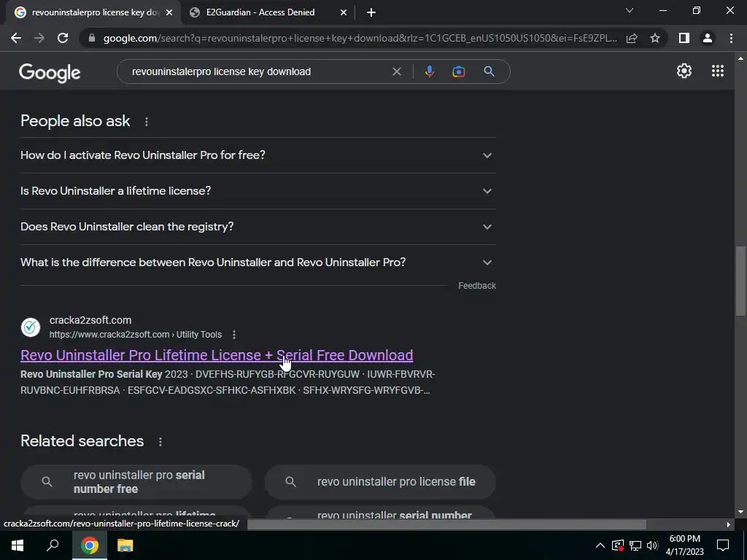Open the Windows notification center
This screenshot has width=747, height=560.
[723, 545]
